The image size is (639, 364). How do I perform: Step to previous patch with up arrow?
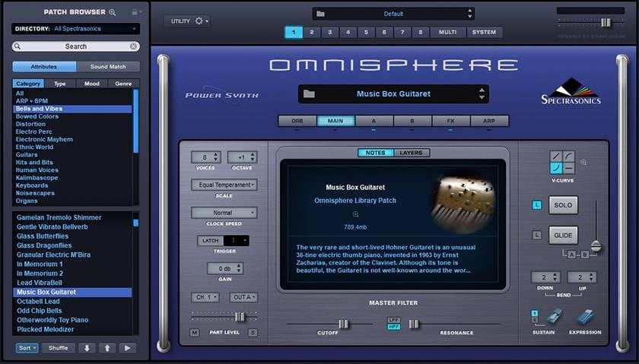click(x=106, y=348)
